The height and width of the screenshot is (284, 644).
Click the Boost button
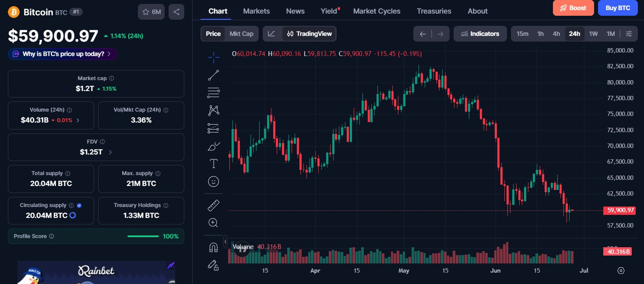coord(574,8)
